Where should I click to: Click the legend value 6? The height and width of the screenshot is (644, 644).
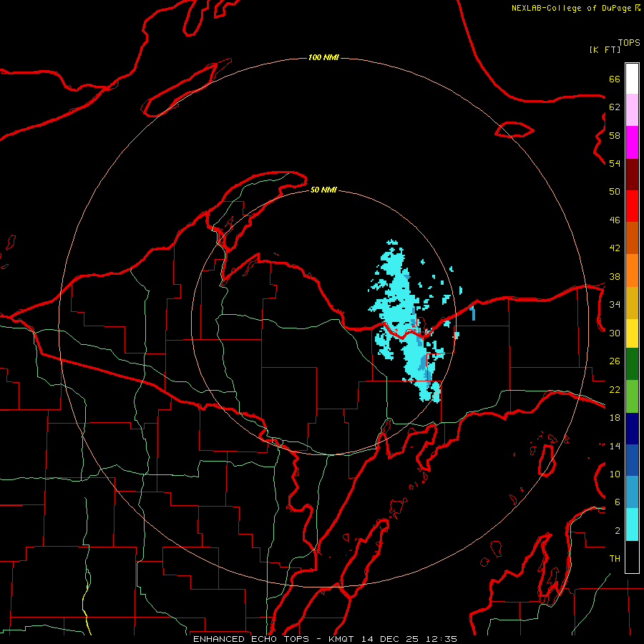[618, 502]
